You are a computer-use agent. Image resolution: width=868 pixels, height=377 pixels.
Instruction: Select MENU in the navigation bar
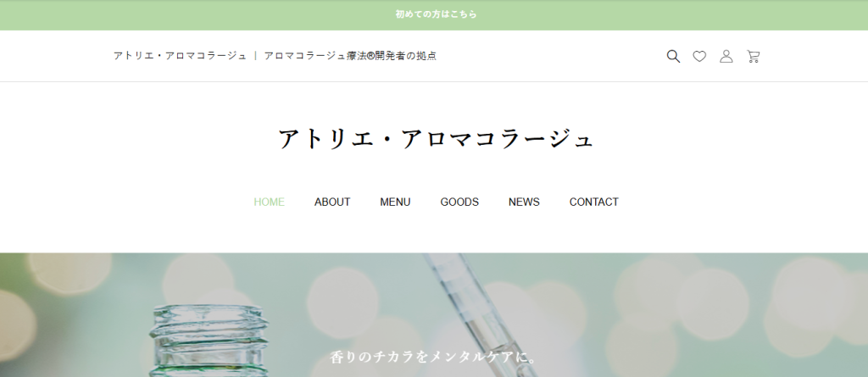click(395, 202)
